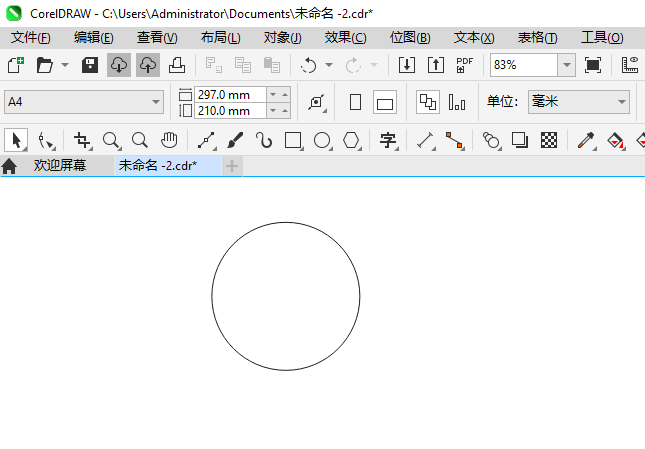Select the Rectangle tool
645x449 pixels.
(x=293, y=141)
